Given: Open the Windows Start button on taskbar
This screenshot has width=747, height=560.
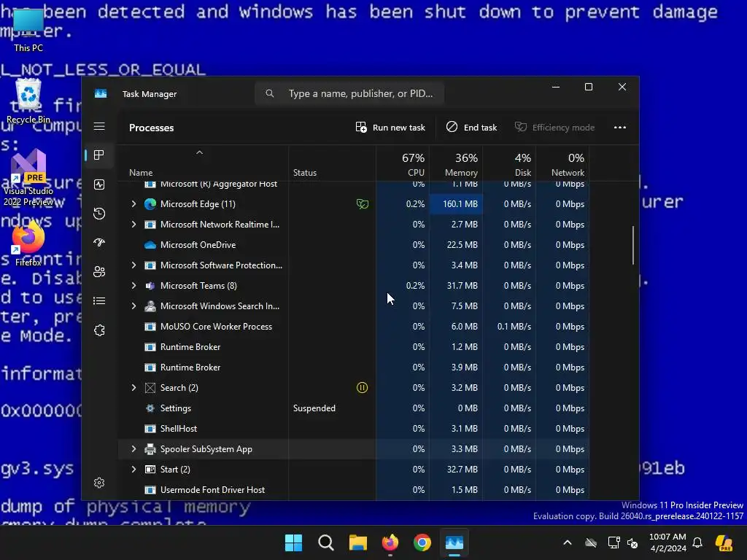Looking at the screenshot, I should [x=293, y=542].
